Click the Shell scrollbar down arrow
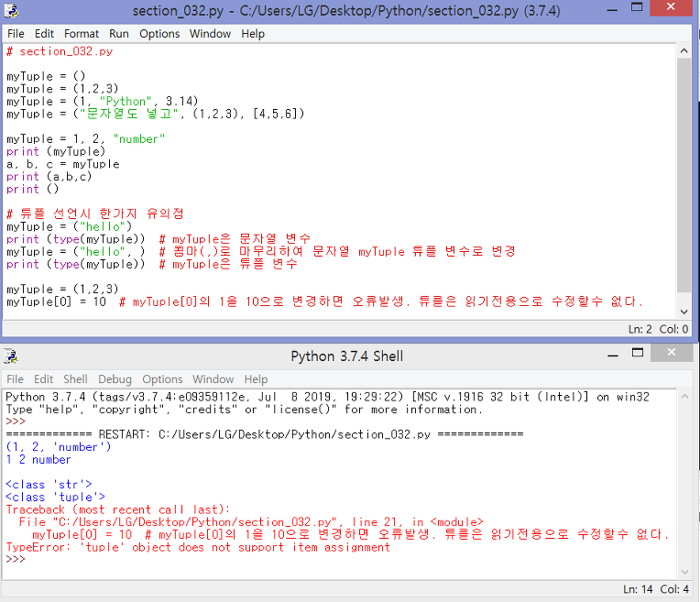This screenshot has width=700, height=602. [x=684, y=573]
